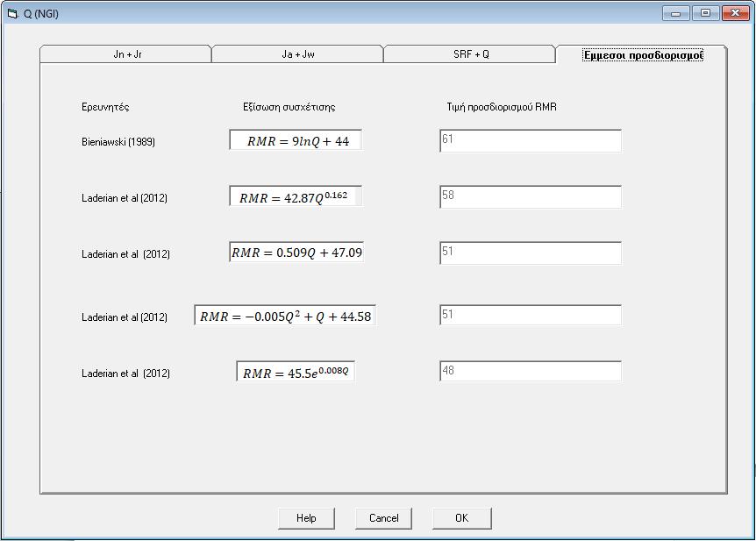Confirm with the OK button

pos(462,518)
